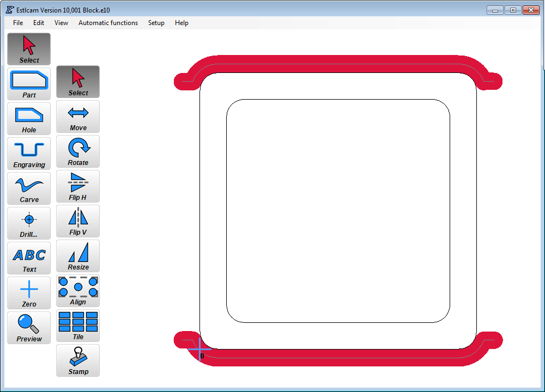Close the Estlcam window
545x392 pixels.
531,10
